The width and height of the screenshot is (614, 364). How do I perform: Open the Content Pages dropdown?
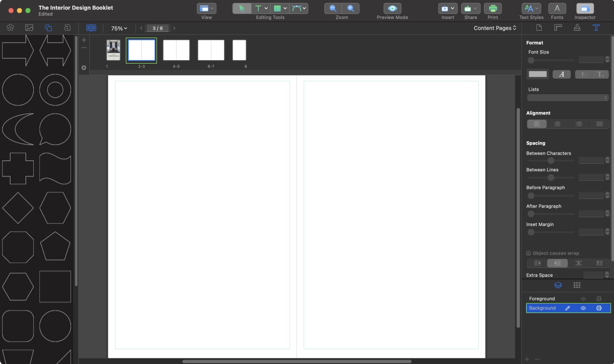click(494, 28)
